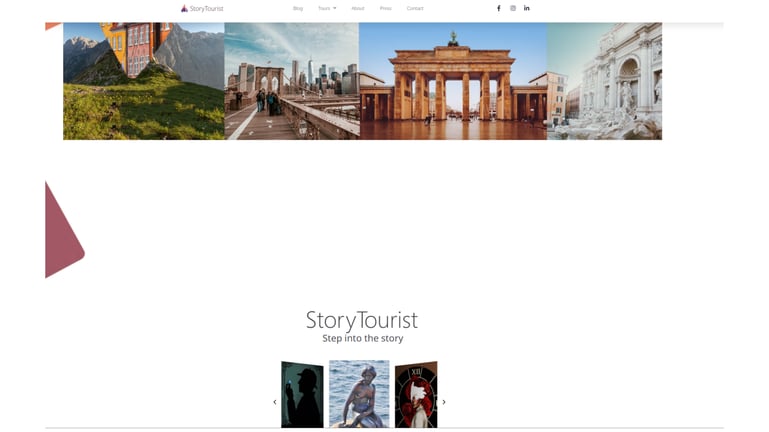This screenshot has height=432, width=769.
Task: Click the 'Step into the story' tagline
Action: (363, 338)
